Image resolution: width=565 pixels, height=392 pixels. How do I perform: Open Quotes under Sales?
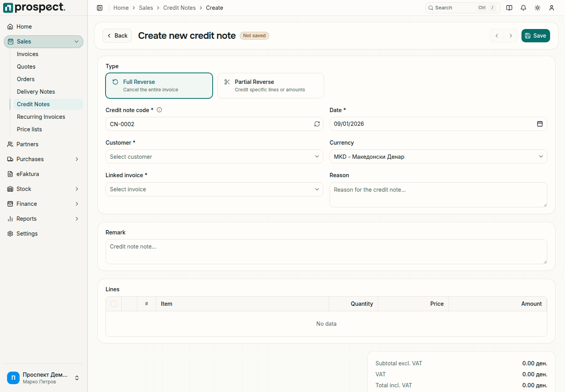pyautogui.click(x=48, y=67)
